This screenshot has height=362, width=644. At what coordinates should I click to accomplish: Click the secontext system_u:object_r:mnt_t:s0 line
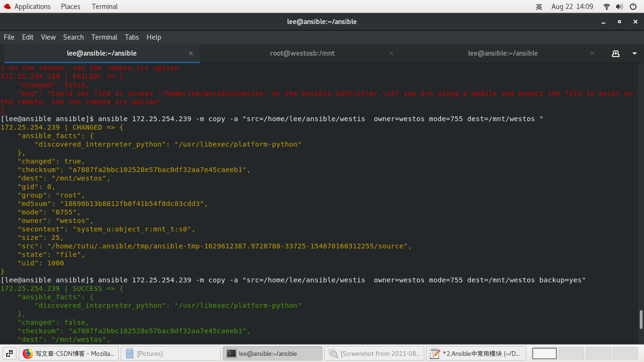(107, 229)
